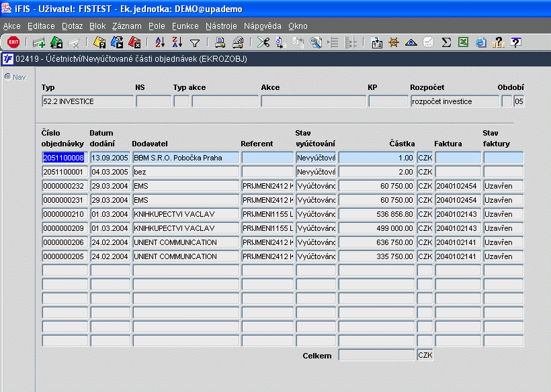Select order number 0000000232 cell
The image size is (551, 392).
(x=64, y=186)
